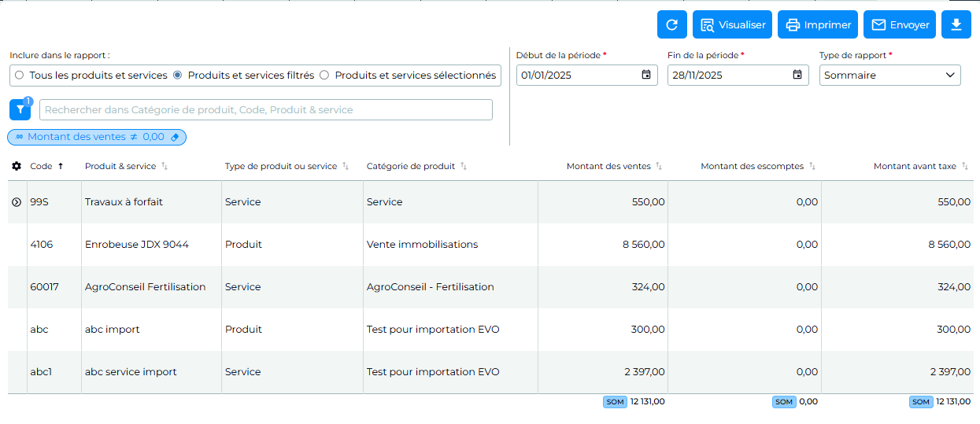Viewport: 980px width, 424px height.
Task: Click SOM badge under Montant des escomptes
Action: click(784, 402)
